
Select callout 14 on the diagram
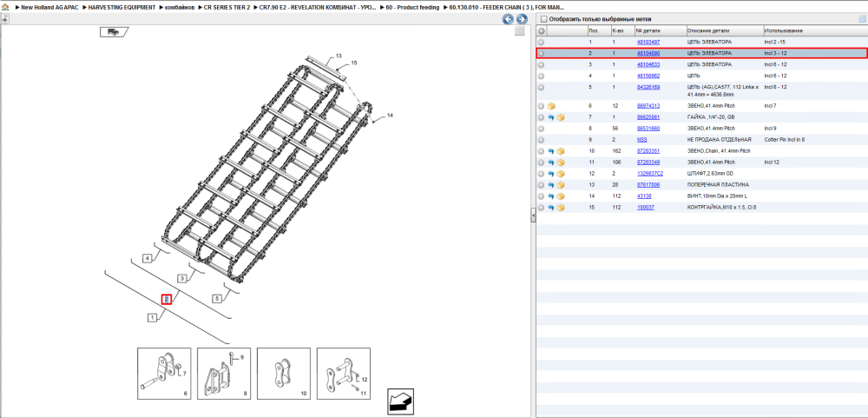tap(390, 116)
